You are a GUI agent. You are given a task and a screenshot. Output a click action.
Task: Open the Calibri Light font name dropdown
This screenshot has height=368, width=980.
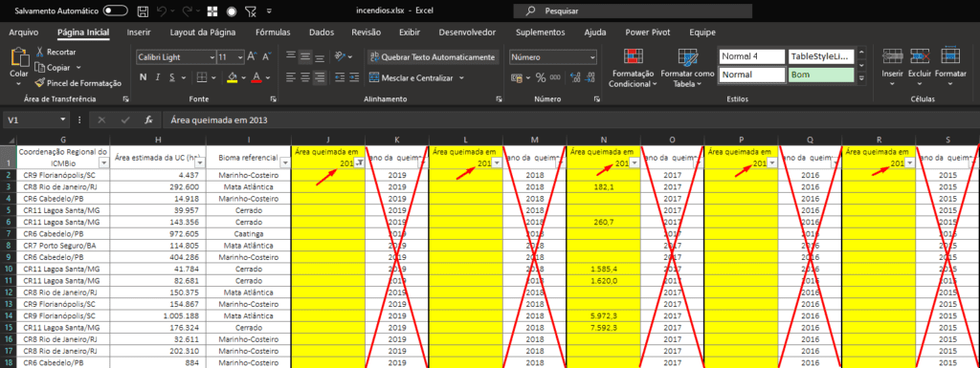(212, 56)
